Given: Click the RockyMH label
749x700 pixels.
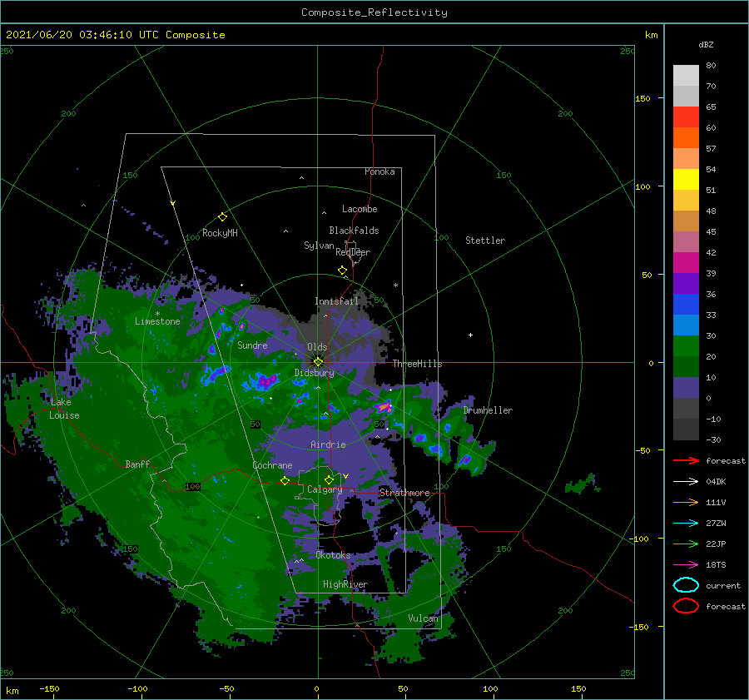Looking at the screenshot, I should (221, 233).
